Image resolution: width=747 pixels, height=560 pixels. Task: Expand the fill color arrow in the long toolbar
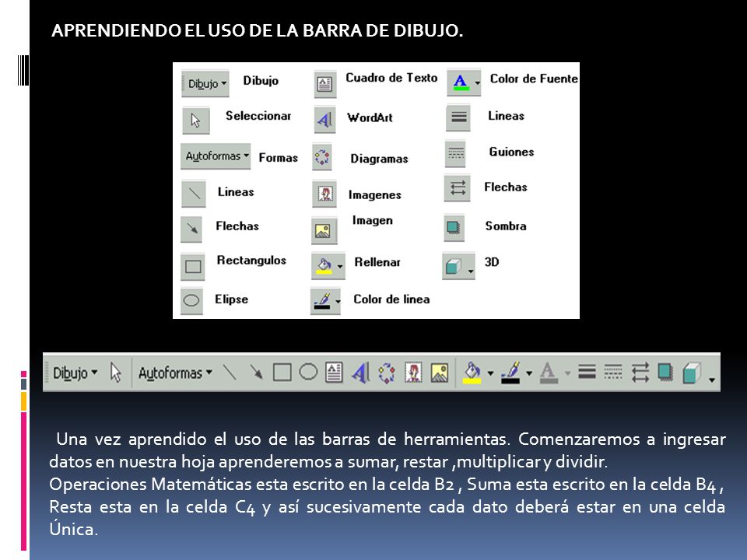click(490, 374)
